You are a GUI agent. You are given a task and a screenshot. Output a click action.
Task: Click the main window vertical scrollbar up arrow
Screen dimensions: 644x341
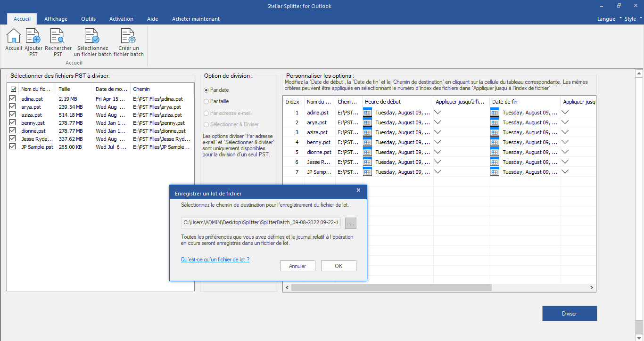pyautogui.click(x=639, y=73)
